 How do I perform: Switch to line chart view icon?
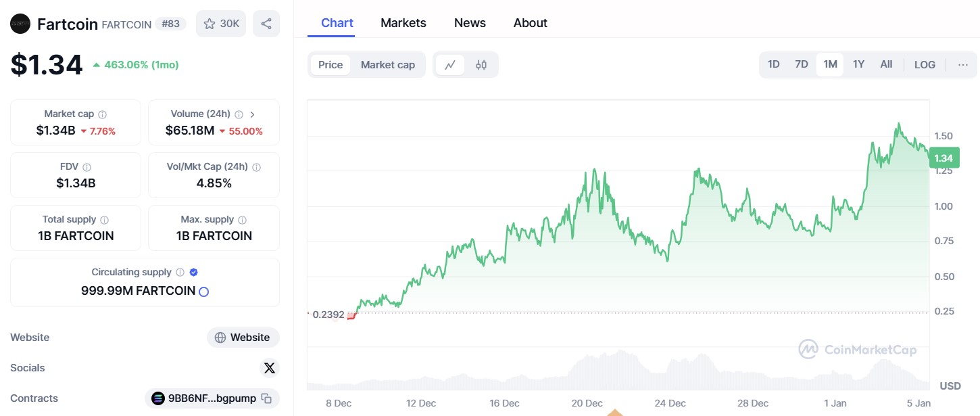[449, 65]
